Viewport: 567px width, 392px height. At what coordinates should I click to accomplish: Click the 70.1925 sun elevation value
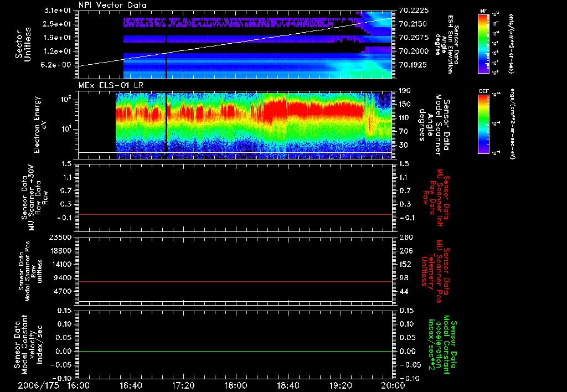coord(413,65)
